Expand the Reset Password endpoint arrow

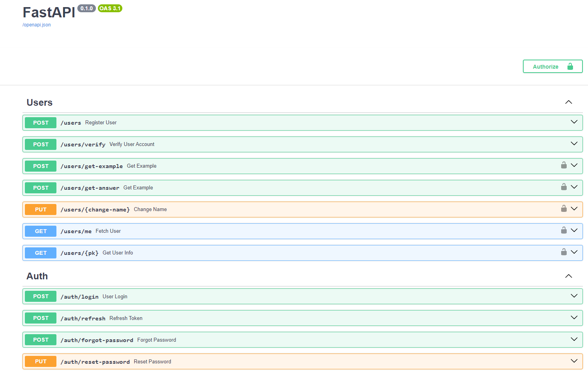click(574, 361)
